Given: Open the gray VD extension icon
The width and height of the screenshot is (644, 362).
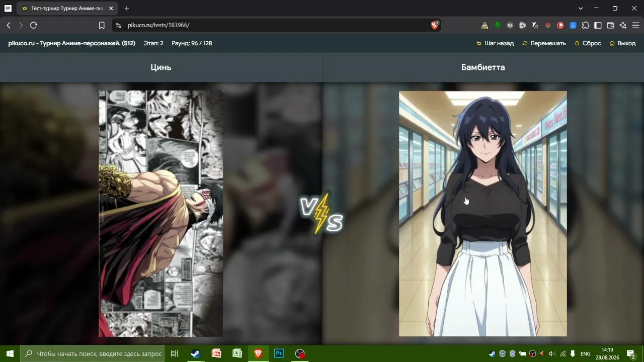Looking at the screenshot, I should (x=510, y=25).
